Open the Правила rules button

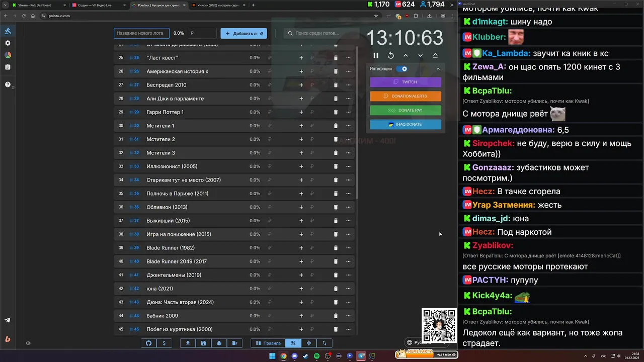click(x=268, y=343)
